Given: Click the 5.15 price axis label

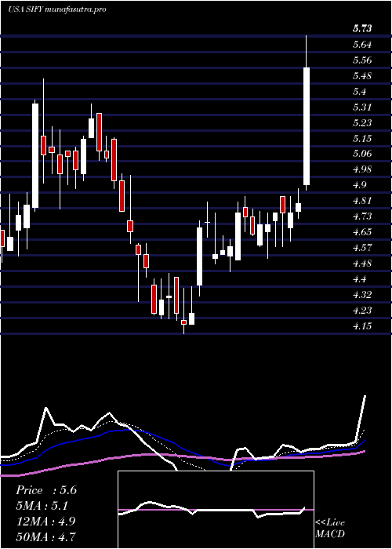Looking at the screenshot, I should pyautogui.click(x=362, y=139).
